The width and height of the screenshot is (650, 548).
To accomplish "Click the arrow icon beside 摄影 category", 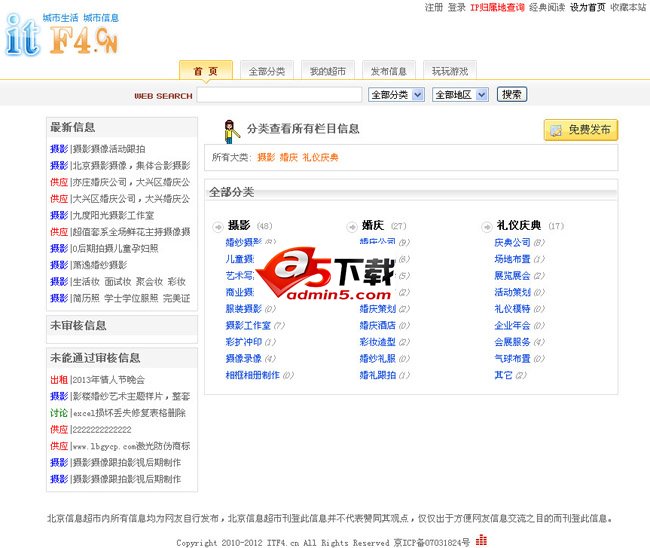I will (x=218, y=226).
